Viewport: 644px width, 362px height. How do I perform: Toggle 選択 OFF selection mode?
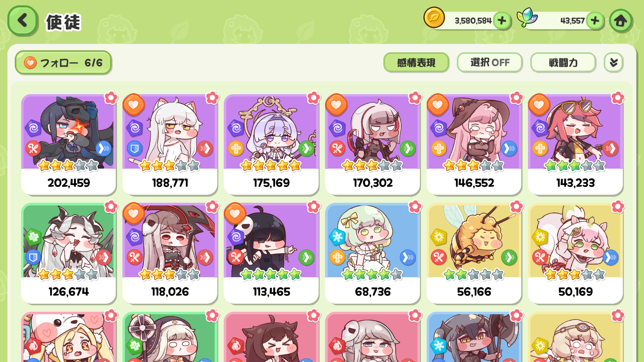point(490,62)
